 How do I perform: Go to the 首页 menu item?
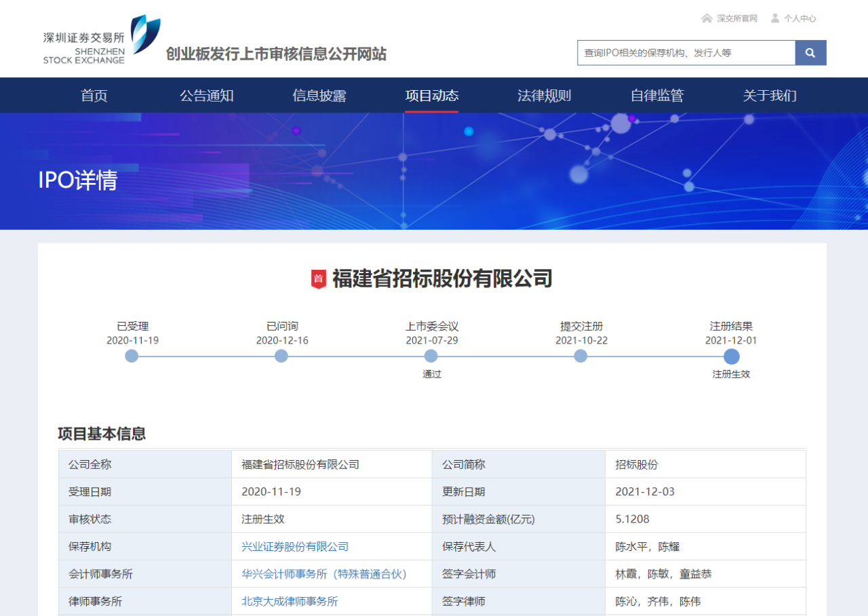[x=94, y=96]
